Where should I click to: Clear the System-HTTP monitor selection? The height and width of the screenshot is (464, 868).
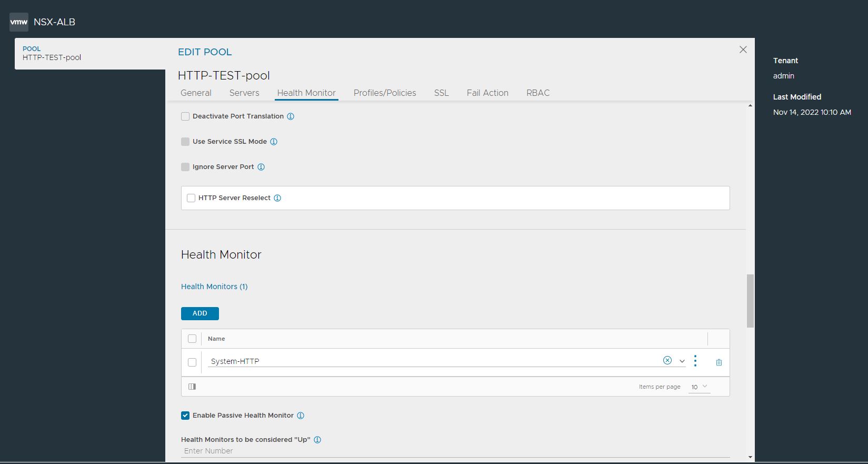(667, 360)
